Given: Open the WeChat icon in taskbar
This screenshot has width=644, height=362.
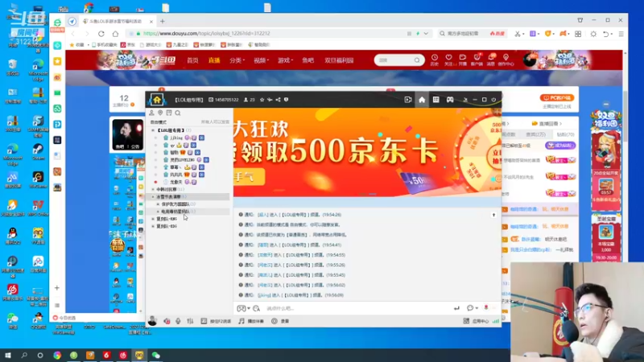Looking at the screenshot, I should click(x=156, y=356).
